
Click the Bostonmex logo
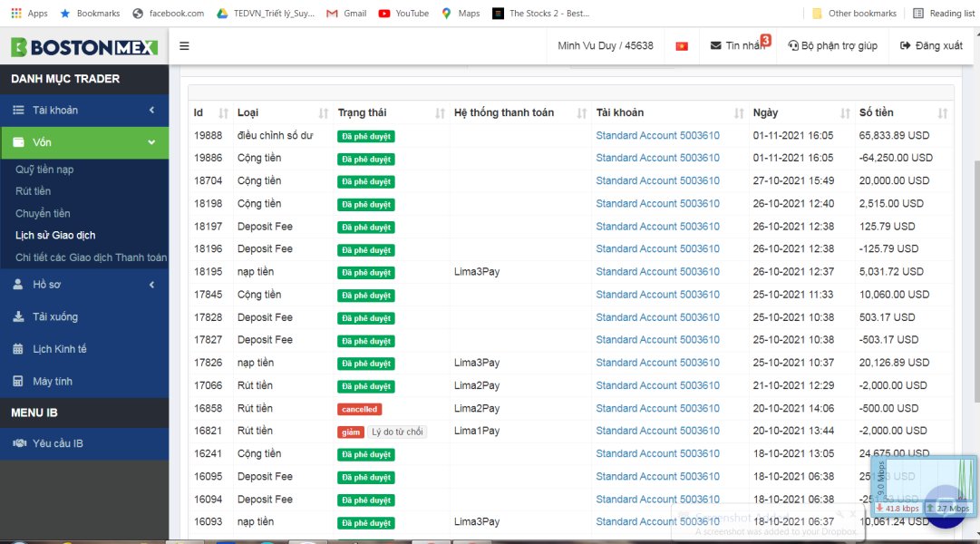click(x=84, y=47)
